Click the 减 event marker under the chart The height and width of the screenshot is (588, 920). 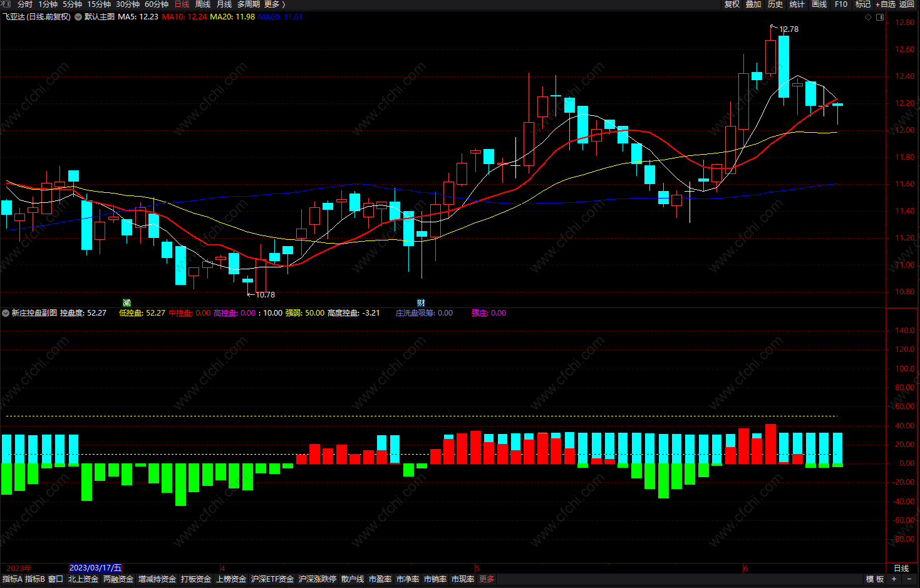point(127,303)
